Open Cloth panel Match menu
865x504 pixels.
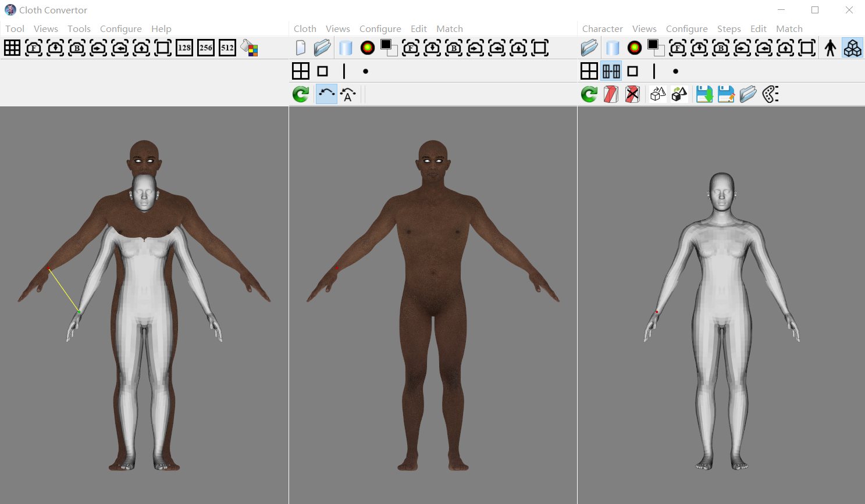pyautogui.click(x=450, y=28)
